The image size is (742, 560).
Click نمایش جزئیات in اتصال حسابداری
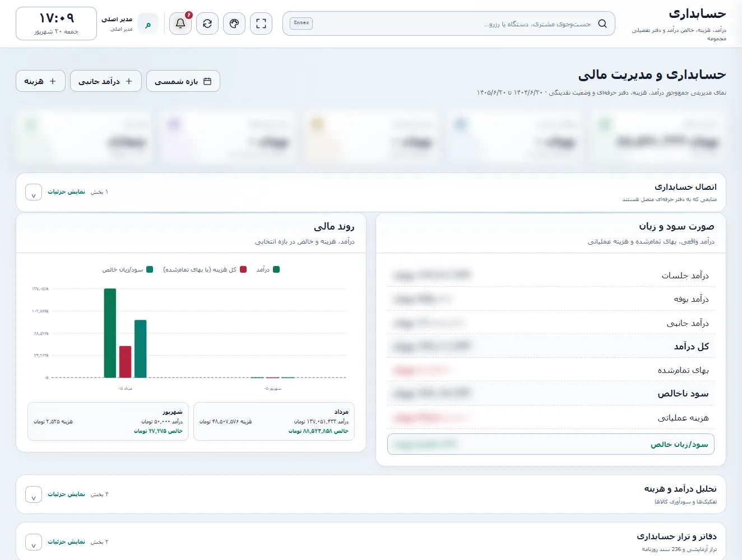[x=66, y=192]
